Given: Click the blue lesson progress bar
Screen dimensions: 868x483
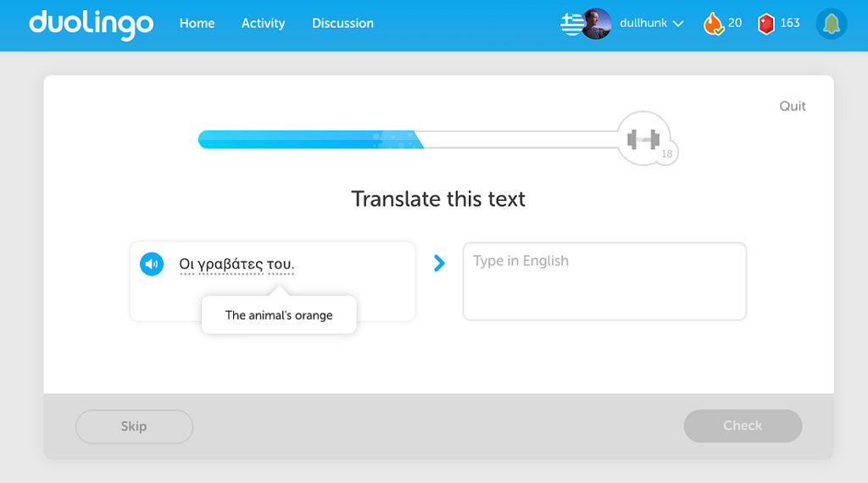Looking at the screenshot, I should click(305, 140).
